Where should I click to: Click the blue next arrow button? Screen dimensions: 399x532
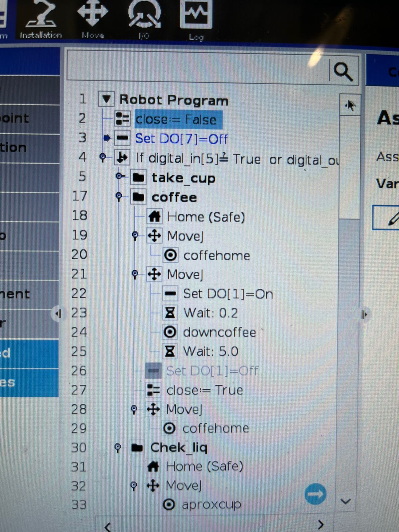coord(315,494)
